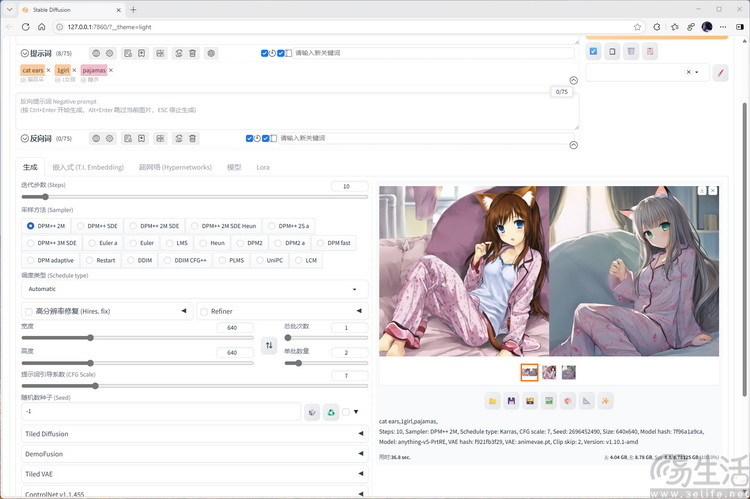Image resolution: width=750 pixels, height=499 pixels.
Task: Bookmark page with star icon
Action: click(x=637, y=27)
